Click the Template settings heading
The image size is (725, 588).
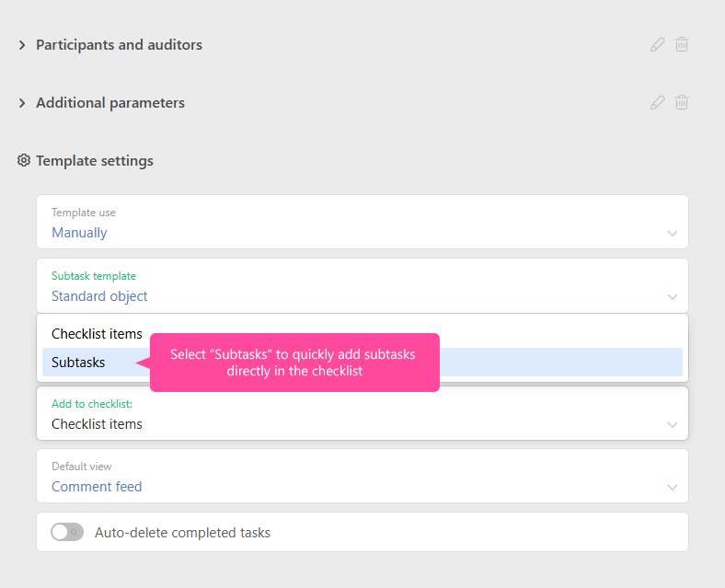(95, 160)
